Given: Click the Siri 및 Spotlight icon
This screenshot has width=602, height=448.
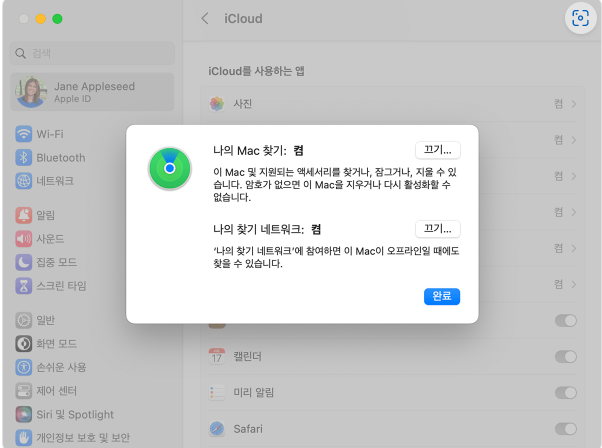Looking at the screenshot, I should [23, 414].
